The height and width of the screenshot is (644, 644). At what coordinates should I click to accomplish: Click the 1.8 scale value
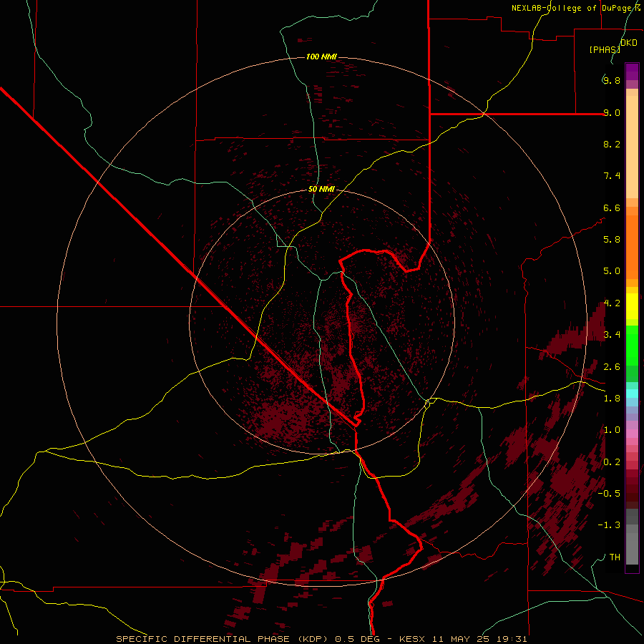click(612, 399)
